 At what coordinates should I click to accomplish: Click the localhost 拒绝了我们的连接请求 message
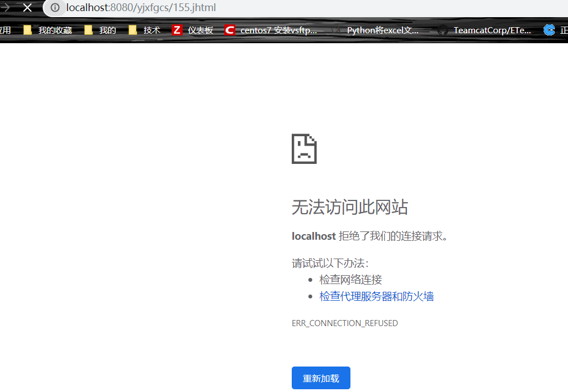point(370,236)
